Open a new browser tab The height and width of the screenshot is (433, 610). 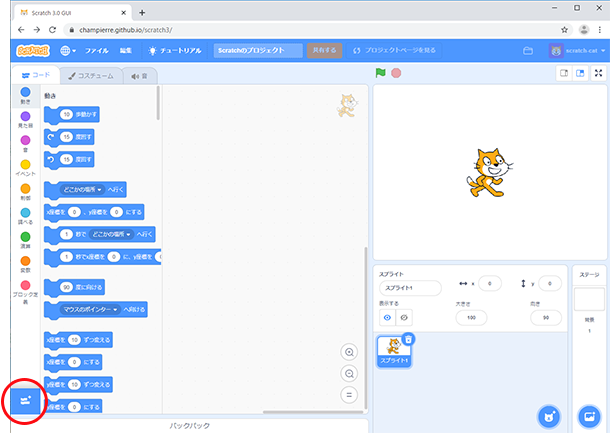[142, 13]
